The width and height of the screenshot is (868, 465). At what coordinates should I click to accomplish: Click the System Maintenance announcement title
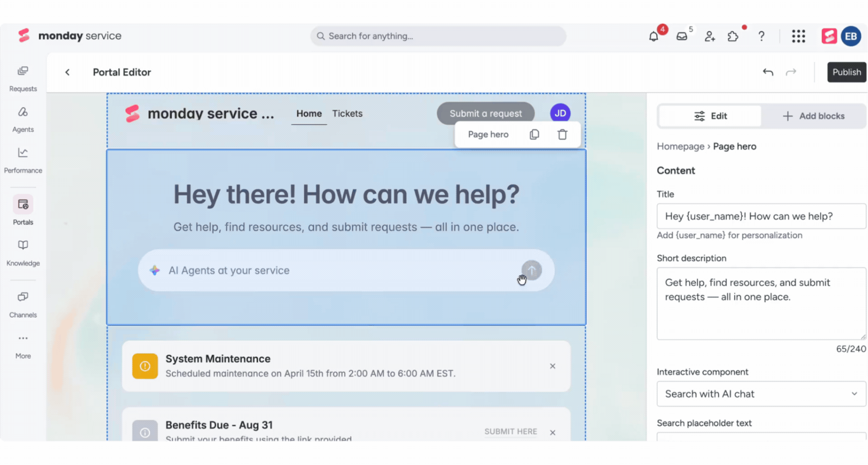218,359
